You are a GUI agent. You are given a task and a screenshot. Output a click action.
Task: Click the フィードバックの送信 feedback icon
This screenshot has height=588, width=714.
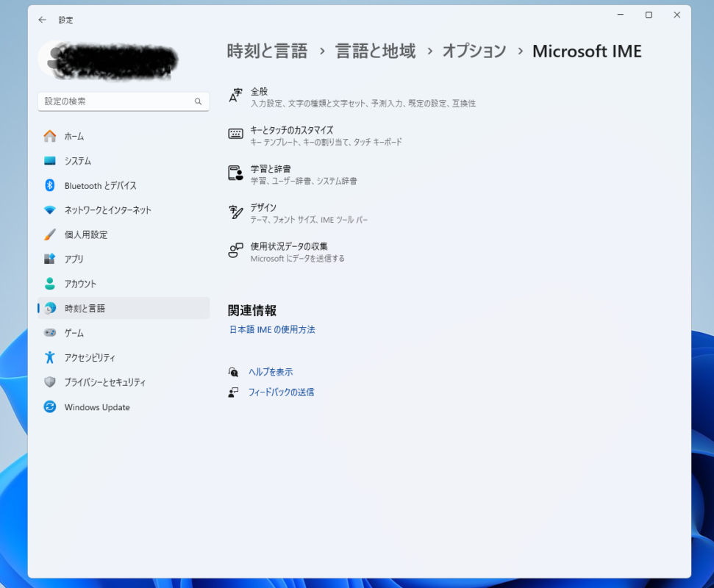(233, 392)
